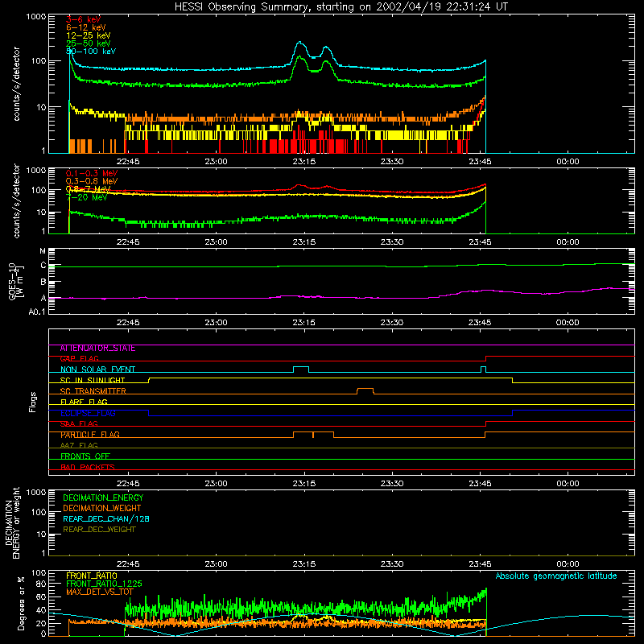Select the 3-6 keV legend label
644x644 pixels.
pyautogui.click(x=84, y=19)
